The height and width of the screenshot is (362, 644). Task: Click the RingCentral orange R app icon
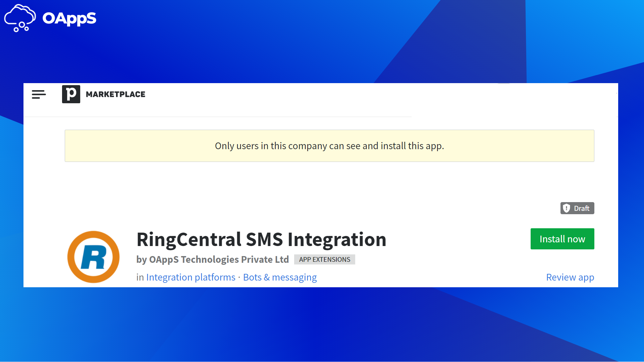coord(93,257)
